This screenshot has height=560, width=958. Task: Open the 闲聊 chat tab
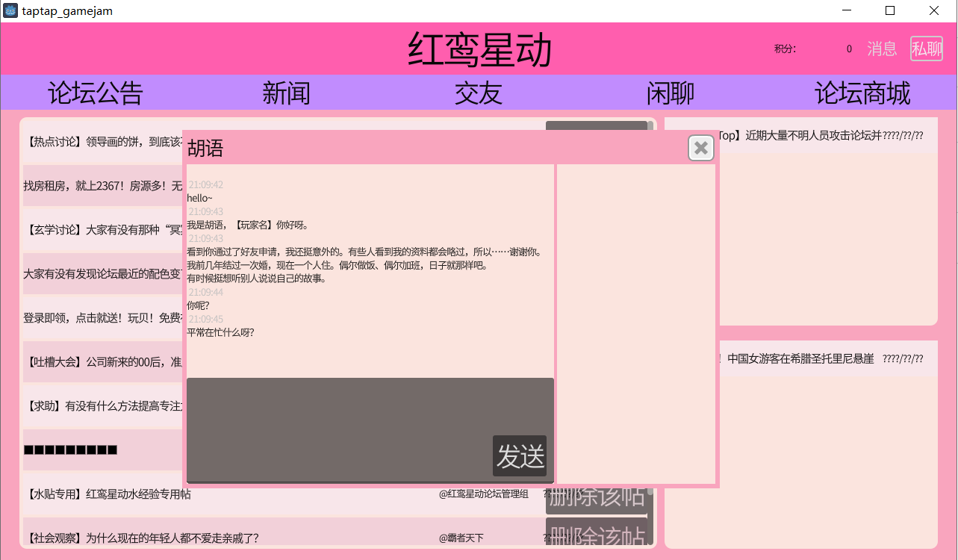pos(670,93)
